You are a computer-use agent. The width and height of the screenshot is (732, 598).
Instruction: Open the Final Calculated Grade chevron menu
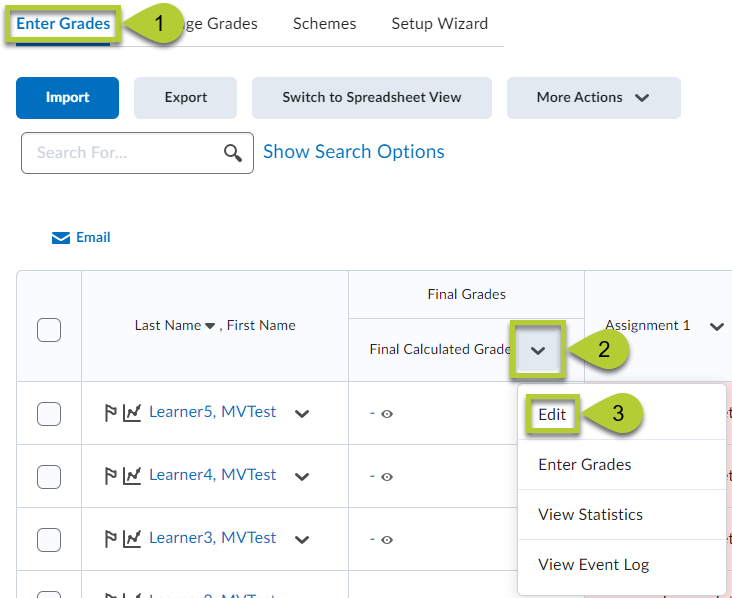[x=538, y=350]
